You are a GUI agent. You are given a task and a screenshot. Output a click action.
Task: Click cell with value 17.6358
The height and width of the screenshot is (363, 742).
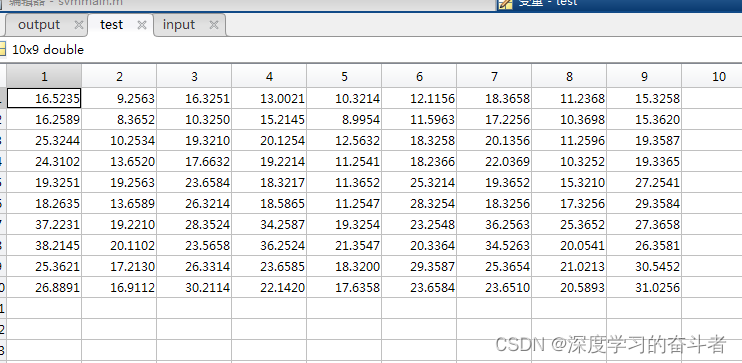click(344, 287)
